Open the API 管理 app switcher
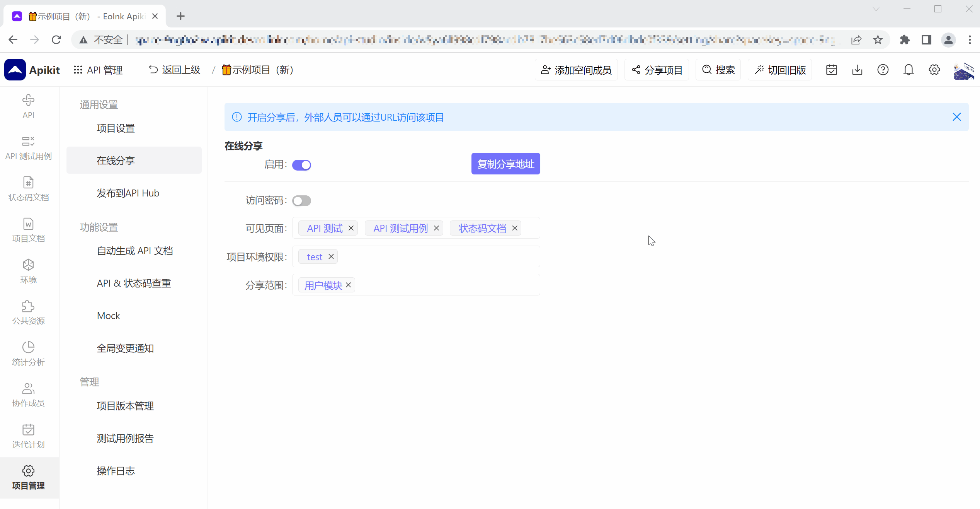 [98, 70]
